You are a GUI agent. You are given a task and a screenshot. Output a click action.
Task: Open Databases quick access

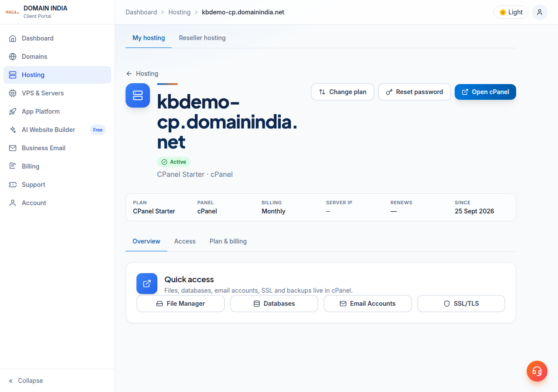pos(274,304)
